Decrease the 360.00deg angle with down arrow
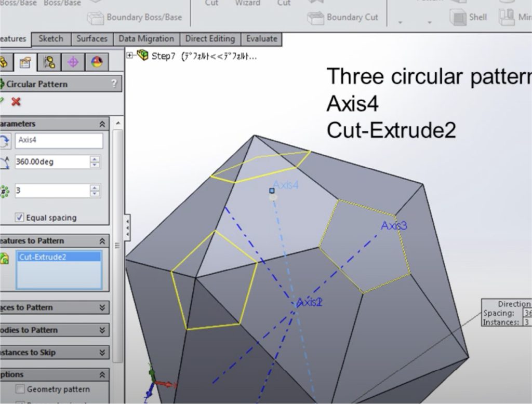Screen dimensions: 532x404 pyautogui.click(x=95, y=165)
